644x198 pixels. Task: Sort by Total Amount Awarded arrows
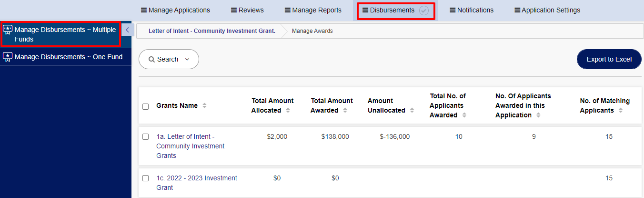(344, 110)
